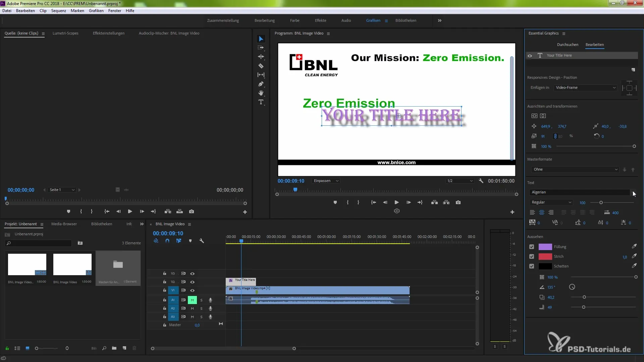Click the Strich red color swatch

(545, 256)
